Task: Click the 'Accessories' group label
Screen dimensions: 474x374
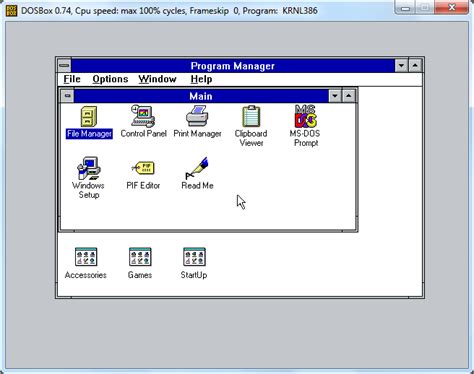Action: [x=86, y=275]
